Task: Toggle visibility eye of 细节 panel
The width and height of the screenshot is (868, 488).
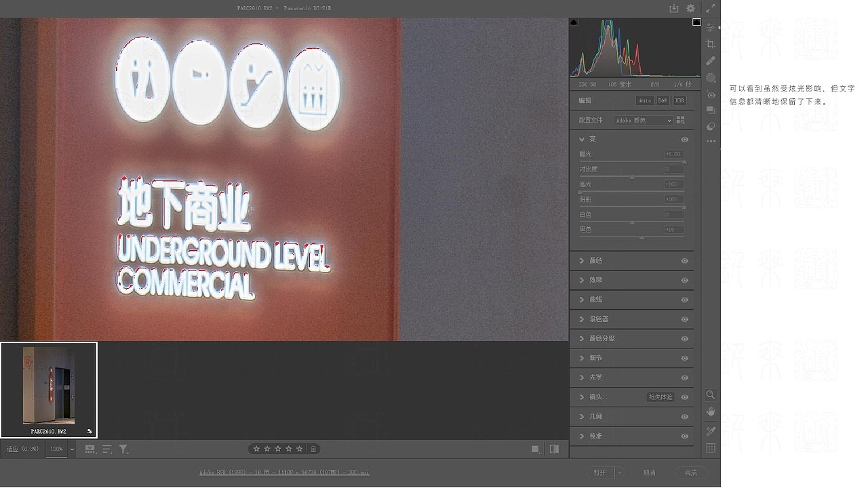Action: [685, 358]
